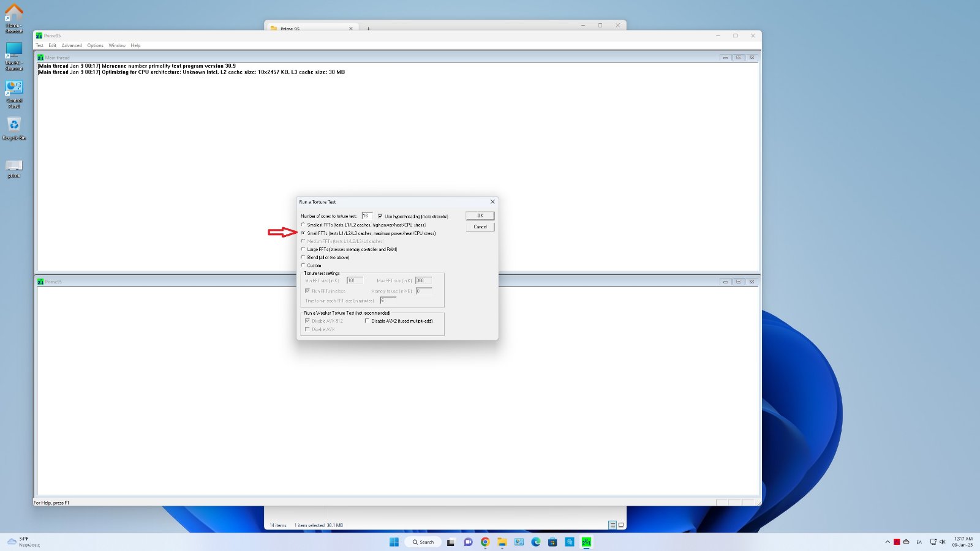Screen dimensions: 980x551
Task: Click OK in the Torture Test dialog
Action: pyautogui.click(x=480, y=216)
